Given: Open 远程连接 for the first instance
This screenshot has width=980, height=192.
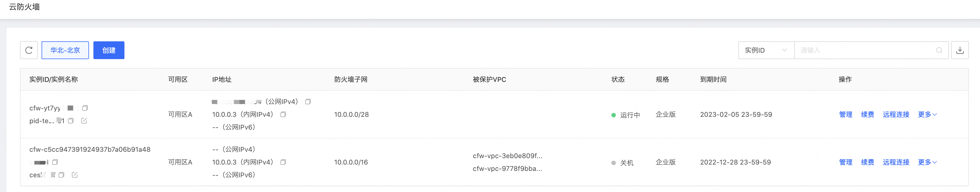Looking at the screenshot, I should (x=896, y=114).
